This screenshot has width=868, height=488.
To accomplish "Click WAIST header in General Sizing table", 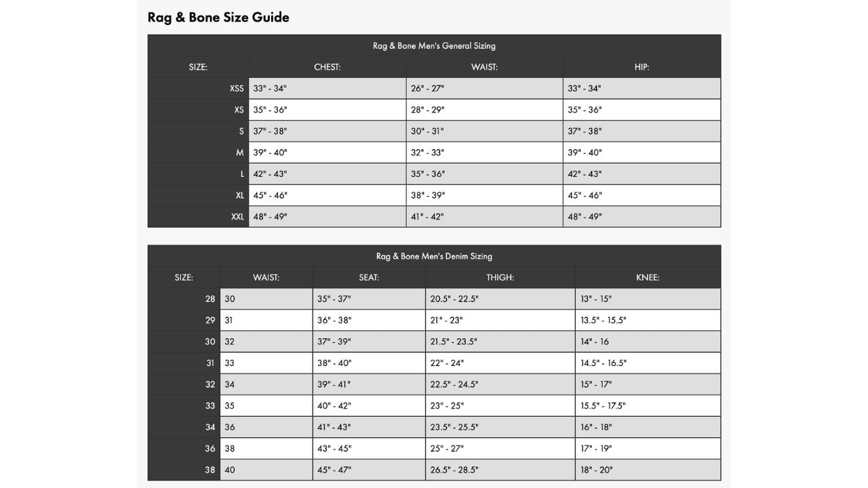I will tap(484, 67).
